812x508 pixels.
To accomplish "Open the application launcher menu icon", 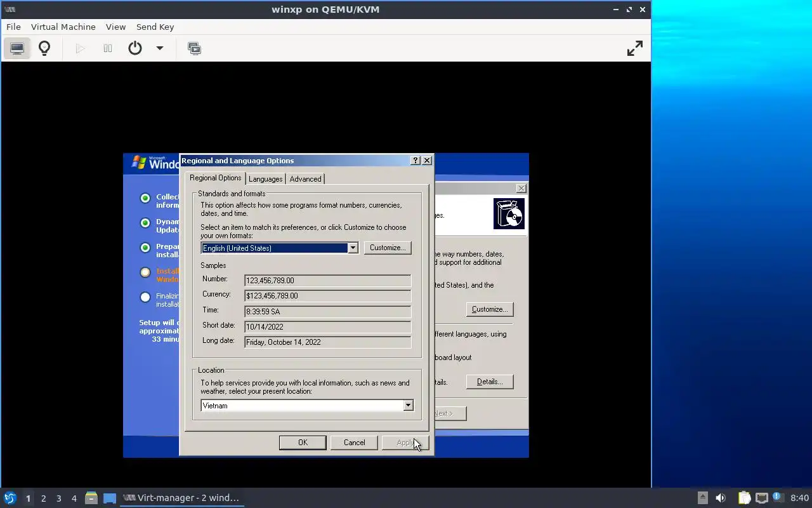I will 10,498.
